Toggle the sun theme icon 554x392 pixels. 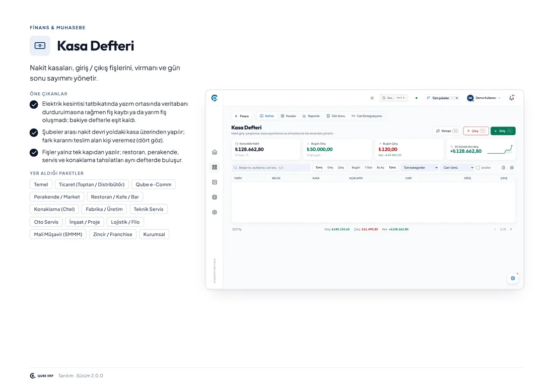372,98
